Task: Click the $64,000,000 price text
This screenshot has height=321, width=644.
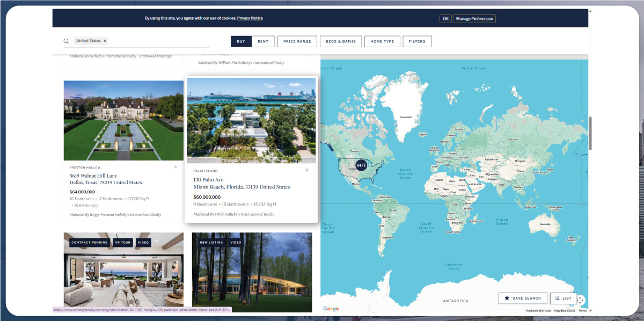Action: pyautogui.click(x=83, y=192)
